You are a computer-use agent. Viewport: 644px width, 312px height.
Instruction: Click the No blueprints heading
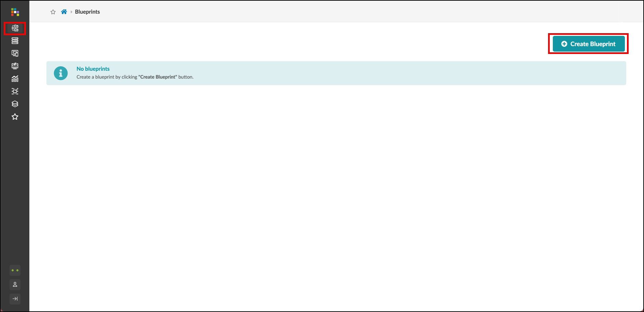(x=93, y=69)
